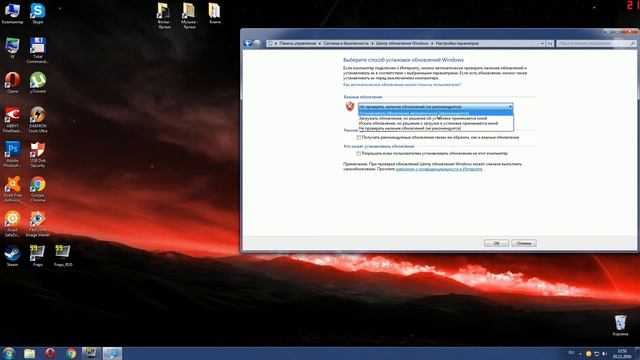Image resolution: width=640 pixels, height=360 pixels.
Task: Click the taskbar clock and date
Action: (x=622, y=353)
